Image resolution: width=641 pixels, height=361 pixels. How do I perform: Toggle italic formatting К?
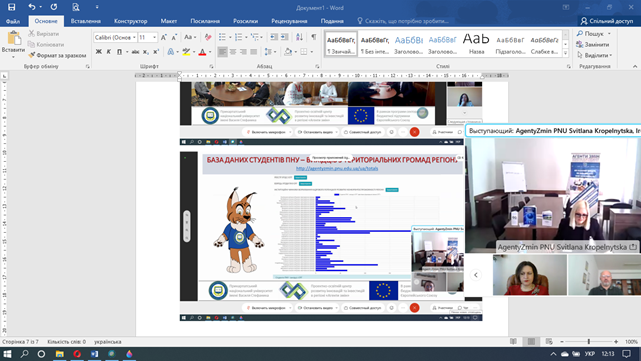click(x=109, y=52)
